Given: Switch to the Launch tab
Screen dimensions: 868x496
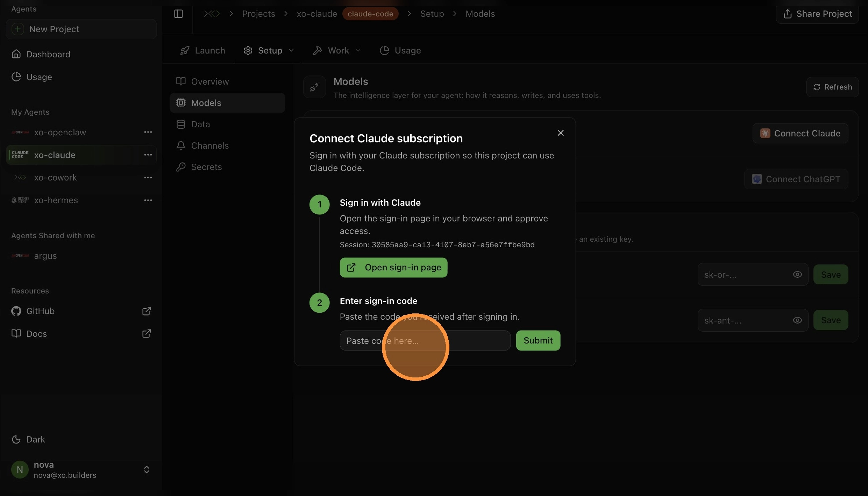Looking at the screenshot, I should coord(202,50).
